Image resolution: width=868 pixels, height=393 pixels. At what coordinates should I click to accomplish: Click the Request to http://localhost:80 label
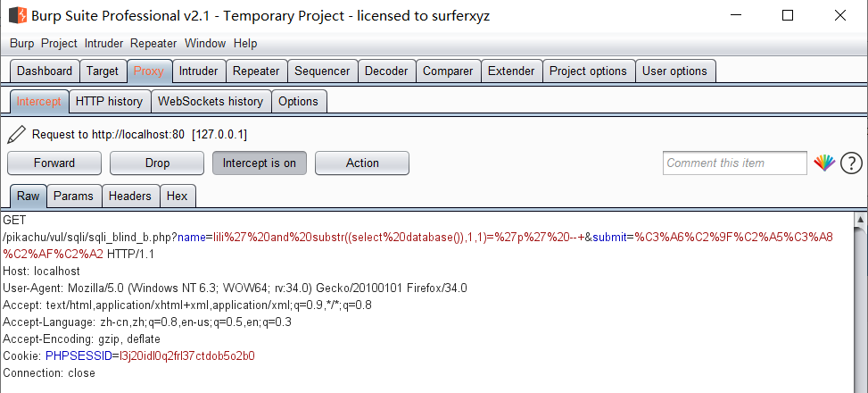click(139, 135)
